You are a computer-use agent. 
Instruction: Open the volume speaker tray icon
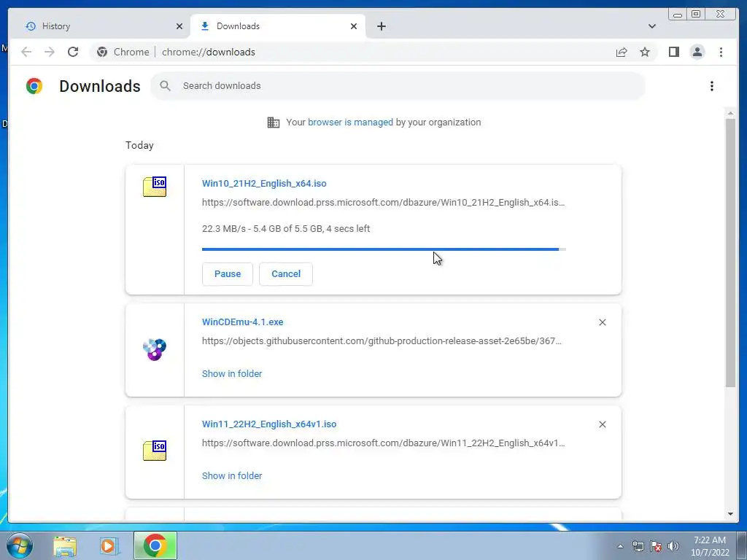673,546
